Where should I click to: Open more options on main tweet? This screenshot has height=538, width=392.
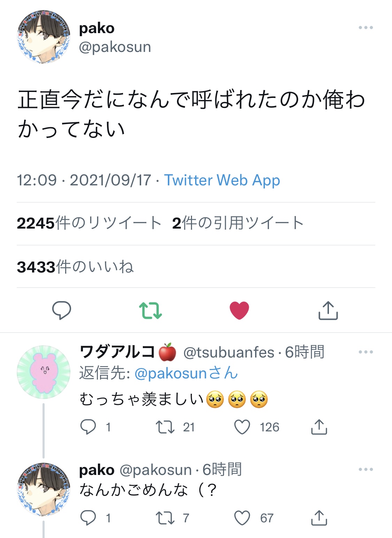[366, 28]
